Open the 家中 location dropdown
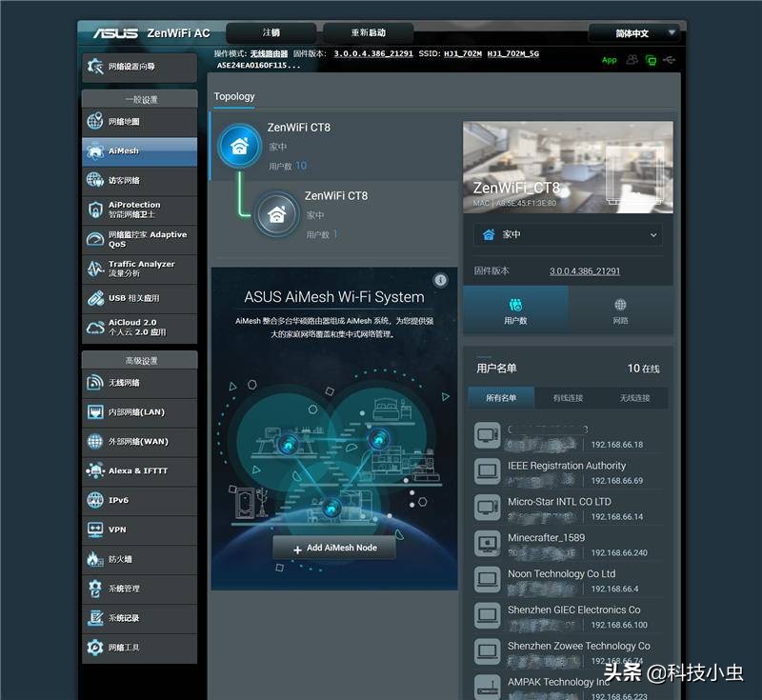This screenshot has height=700, width=762. tap(568, 234)
